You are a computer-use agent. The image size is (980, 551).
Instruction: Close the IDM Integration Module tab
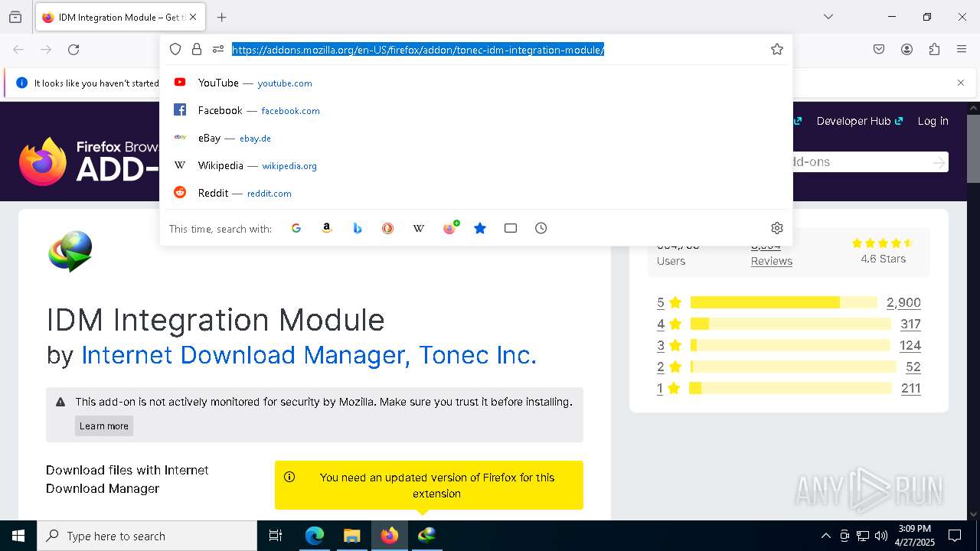tap(193, 17)
